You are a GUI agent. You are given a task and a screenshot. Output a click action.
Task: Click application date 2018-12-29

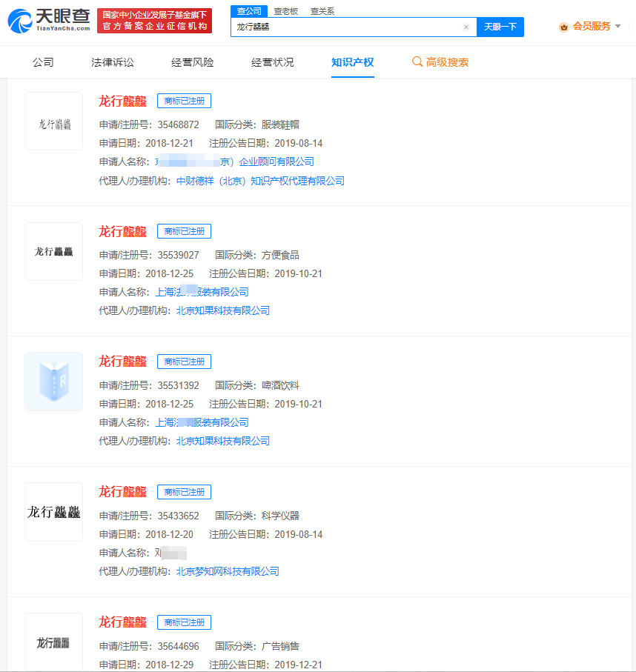tap(170, 665)
